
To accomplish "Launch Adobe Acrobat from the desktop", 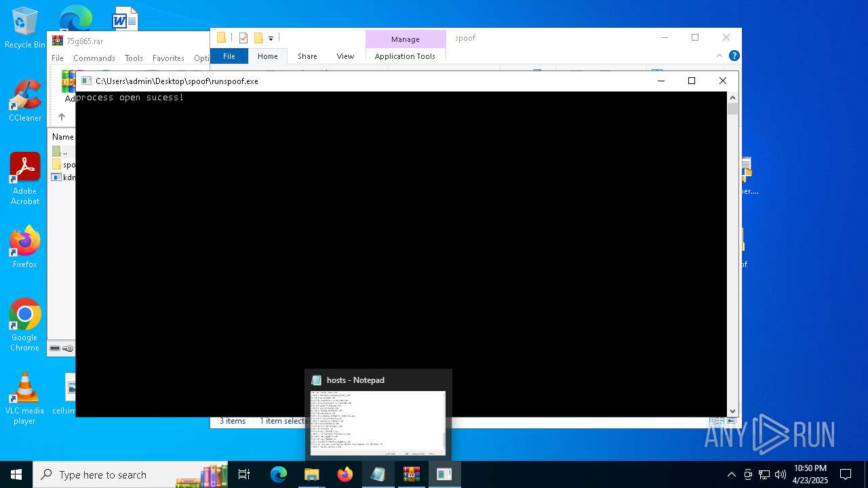I will coord(25,178).
